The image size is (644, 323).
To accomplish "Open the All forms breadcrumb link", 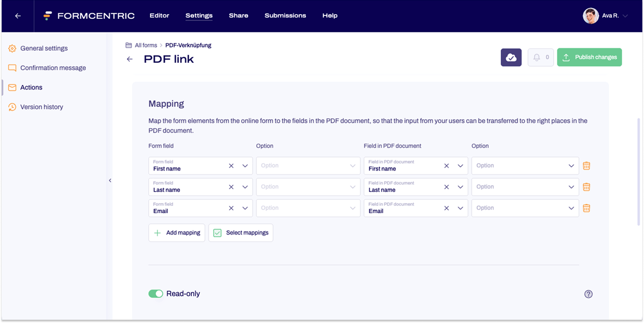I will 146,45.
